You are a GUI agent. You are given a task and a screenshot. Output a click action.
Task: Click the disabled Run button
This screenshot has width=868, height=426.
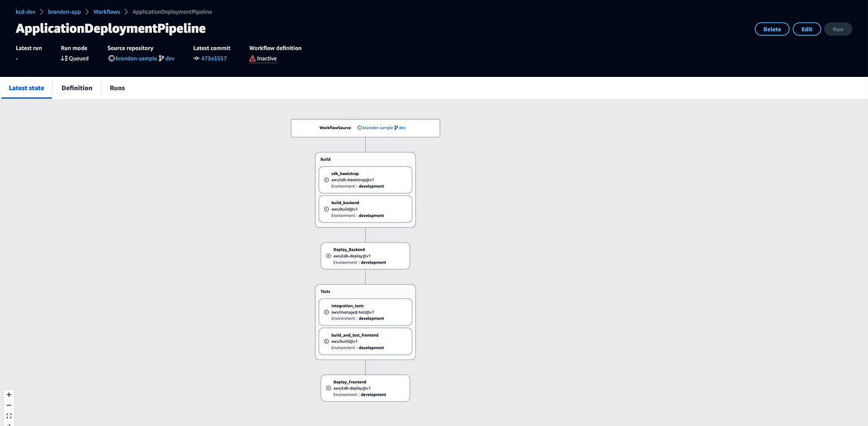click(838, 29)
